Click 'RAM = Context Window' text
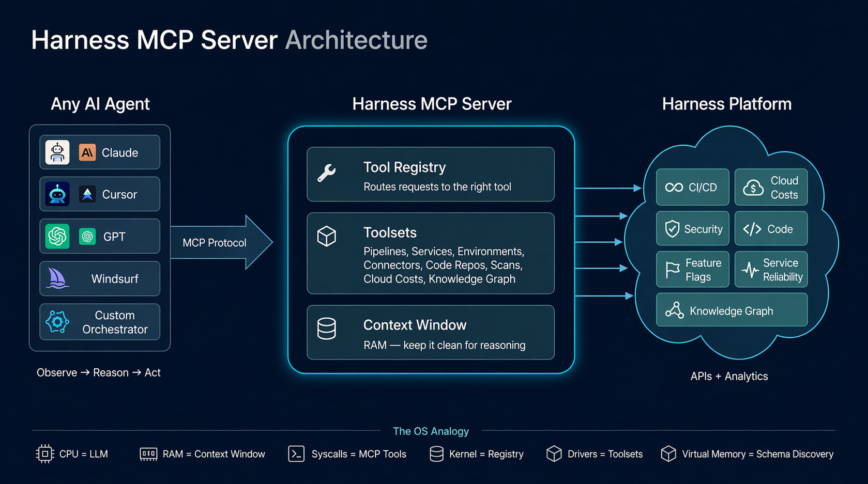Viewport: 868px width, 484px height. [x=214, y=454]
